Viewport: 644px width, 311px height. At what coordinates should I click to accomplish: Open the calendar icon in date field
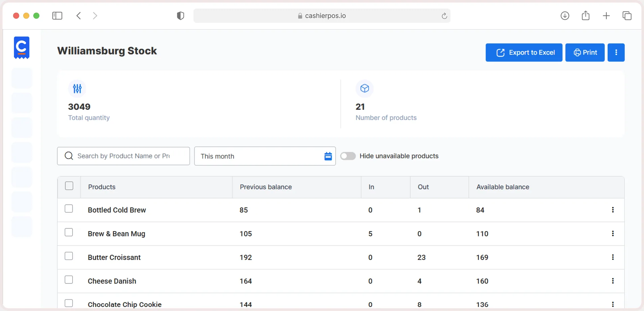pos(328,156)
